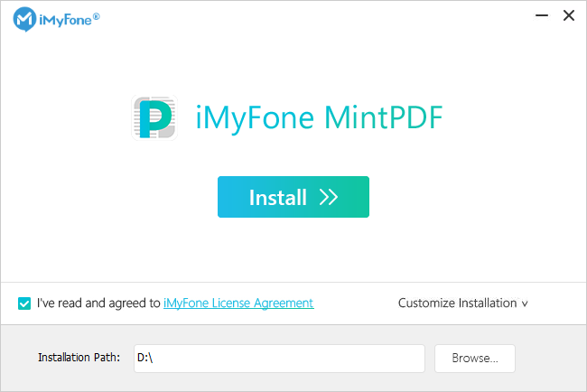587x392 pixels.
Task: Click the iMyFone MintPDF product title
Action: coord(320,117)
